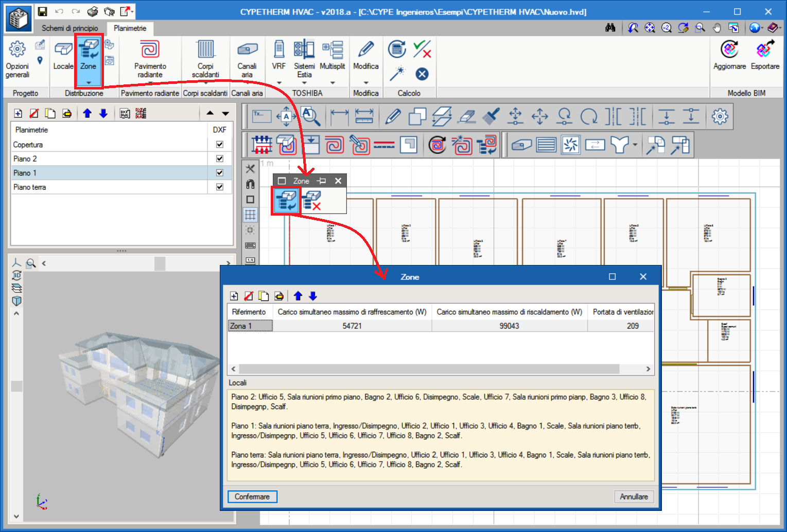Click horizontal scrollbar in Zone table
The width and height of the screenshot is (787, 532).
[429, 369]
